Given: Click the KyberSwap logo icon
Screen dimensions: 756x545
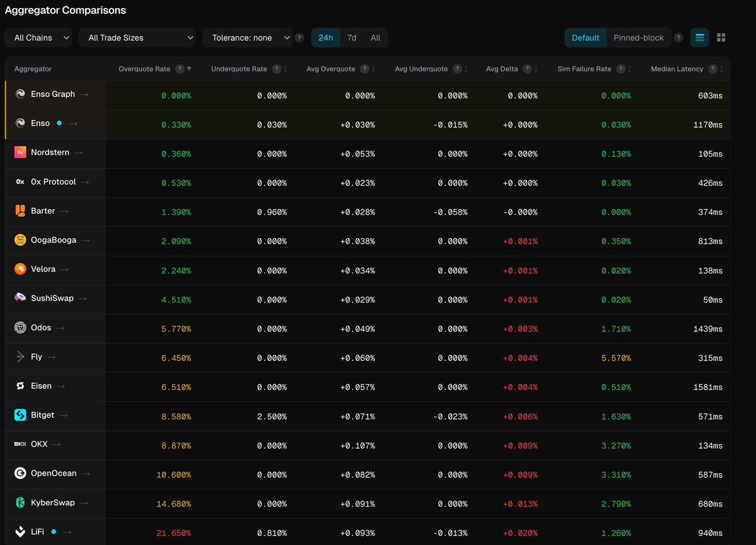Looking at the screenshot, I should coord(20,503).
